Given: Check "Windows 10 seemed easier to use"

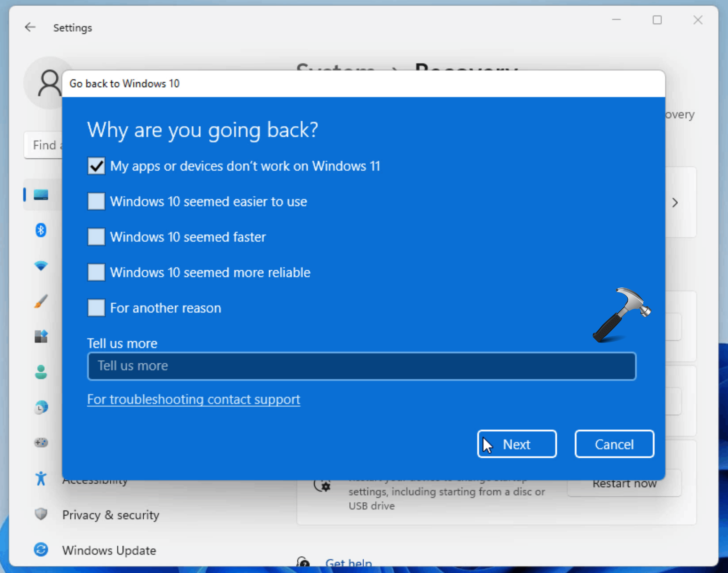Looking at the screenshot, I should [x=96, y=201].
